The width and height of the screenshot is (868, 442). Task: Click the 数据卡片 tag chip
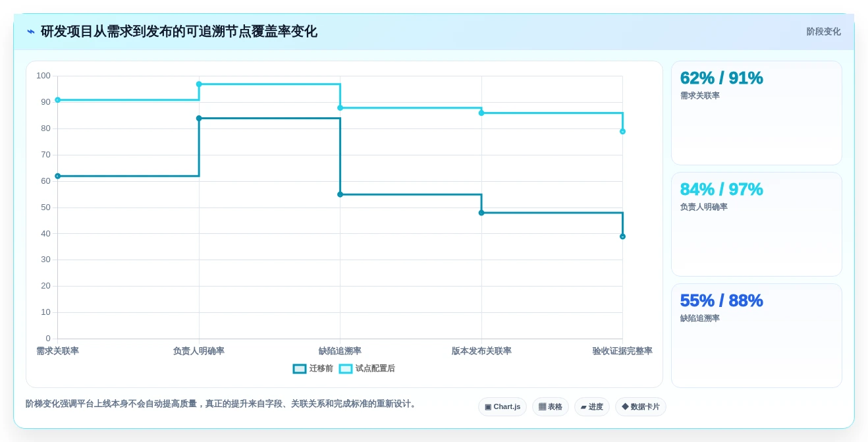(641, 406)
